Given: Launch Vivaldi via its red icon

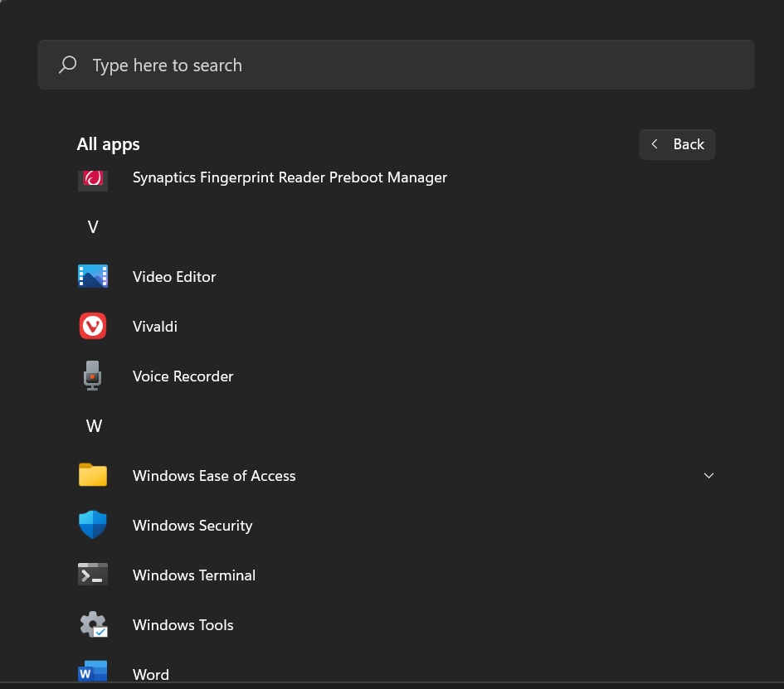Looking at the screenshot, I should pyautogui.click(x=93, y=326).
